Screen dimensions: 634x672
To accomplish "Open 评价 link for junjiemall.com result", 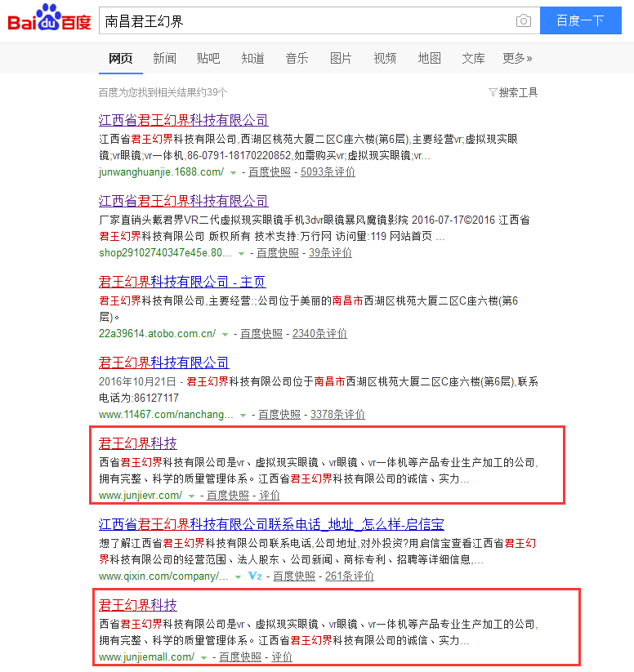I will click(x=282, y=657).
